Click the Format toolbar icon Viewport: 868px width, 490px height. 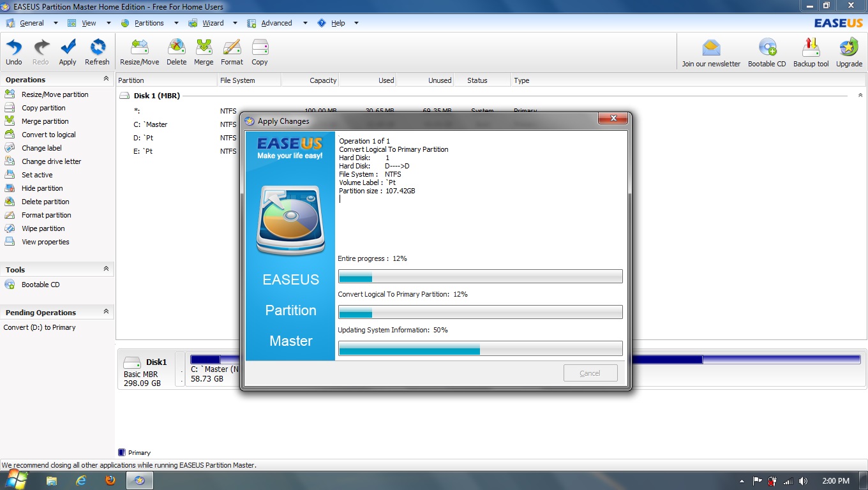tap(232, 52)
